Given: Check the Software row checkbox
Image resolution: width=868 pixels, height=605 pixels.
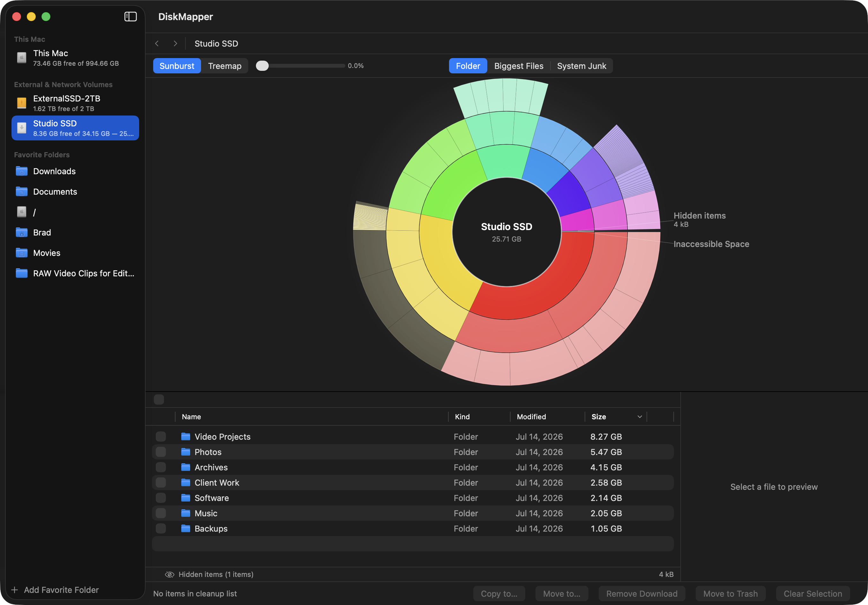Looking at the screenshot, I should point(161,498).
